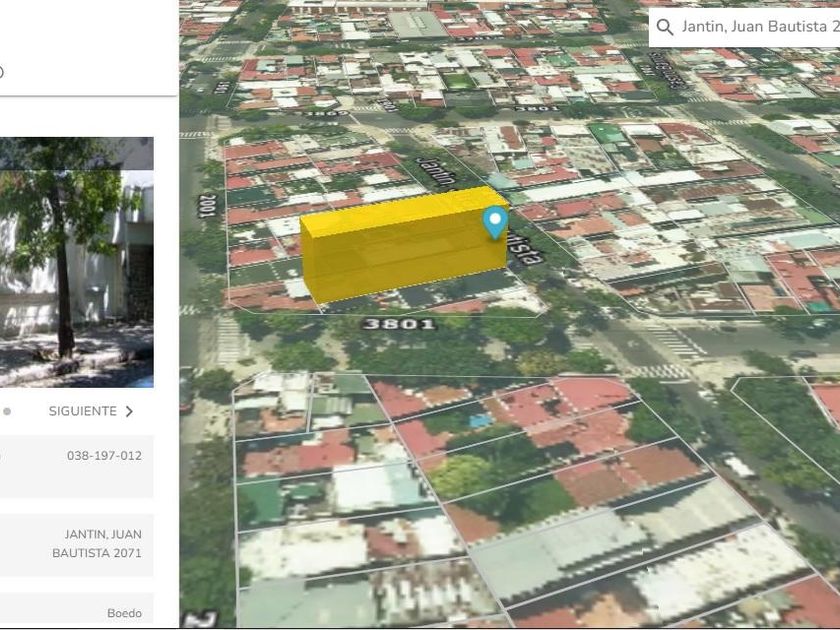Click the 3801 block label on map

click(x=399, y=324)
